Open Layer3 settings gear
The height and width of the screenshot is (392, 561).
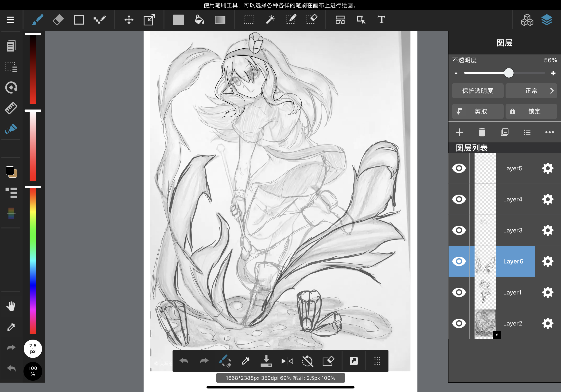click(548, 230)
